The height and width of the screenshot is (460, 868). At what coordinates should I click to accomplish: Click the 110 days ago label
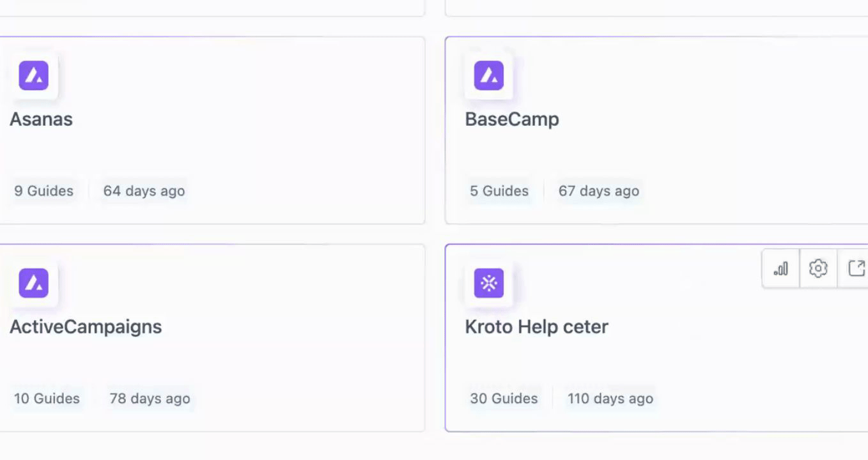(x=610, y=399)
